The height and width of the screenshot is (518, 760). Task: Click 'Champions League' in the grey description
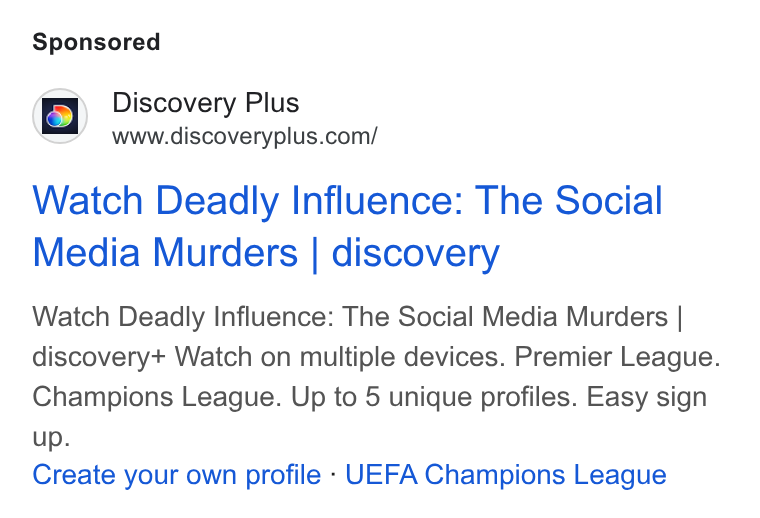[157, 397]
